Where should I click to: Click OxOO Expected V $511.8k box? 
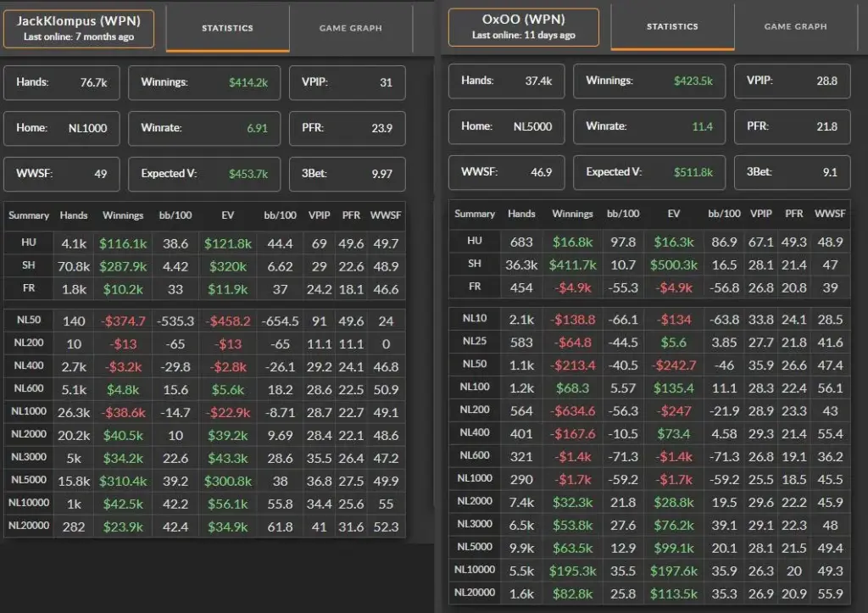pos(649,172)
